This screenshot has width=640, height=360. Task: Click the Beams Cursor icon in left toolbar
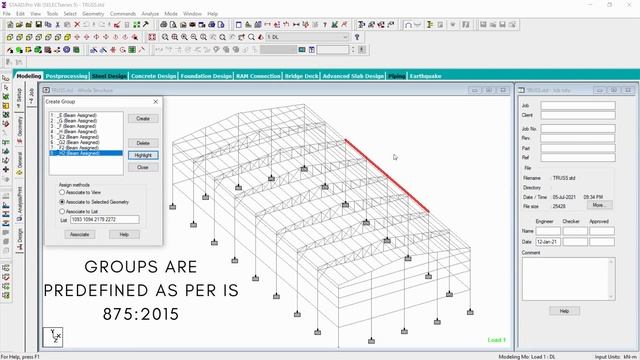click(6, 87)
